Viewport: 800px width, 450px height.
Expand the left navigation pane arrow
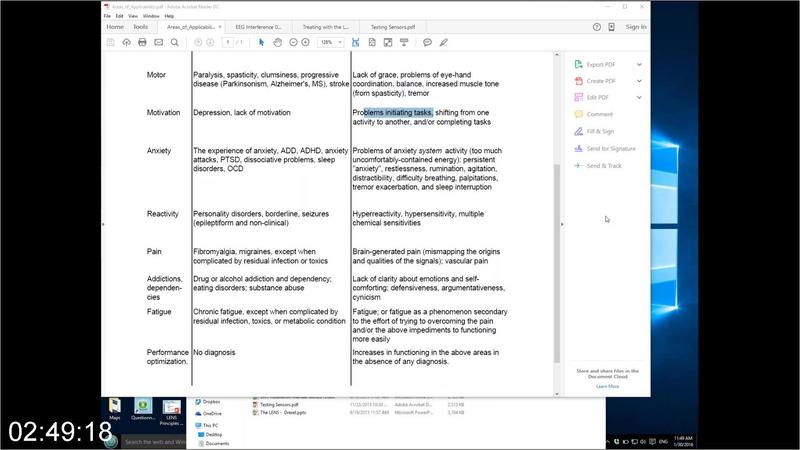[103, 224]
